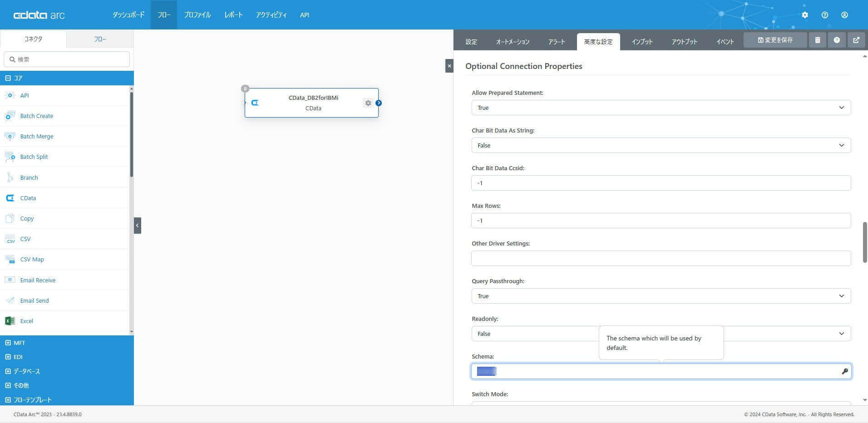The width and height of the screenshot is (868, 423).
Task: Click the CSV connector icon
Action: click(10, 239)
